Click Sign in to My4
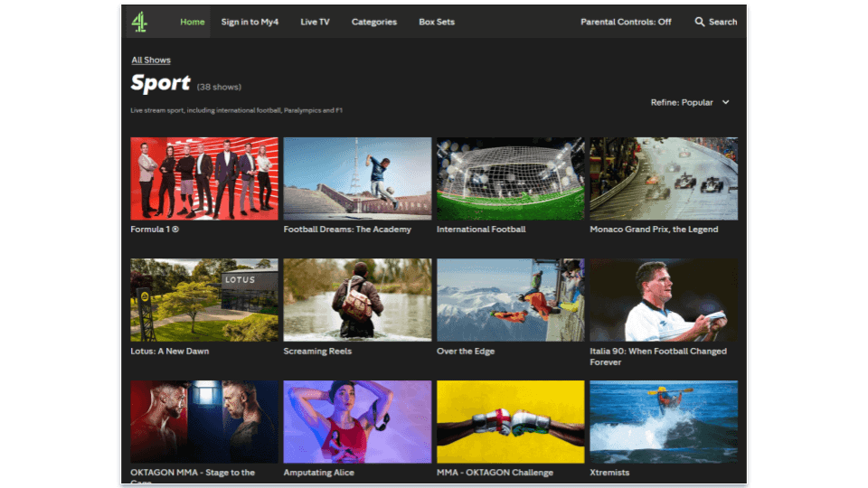This screenshot has width=868, height=488. click(250, 22)
